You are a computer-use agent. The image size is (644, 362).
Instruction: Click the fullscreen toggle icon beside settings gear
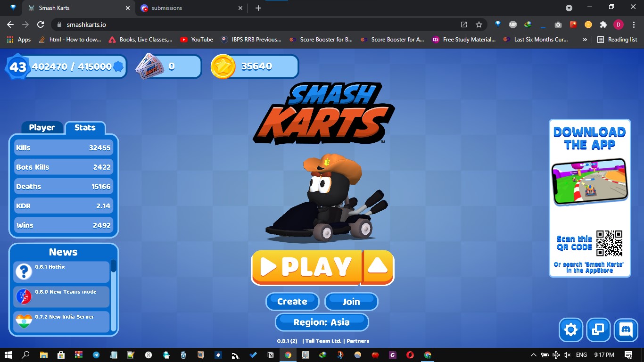[598, 329]
